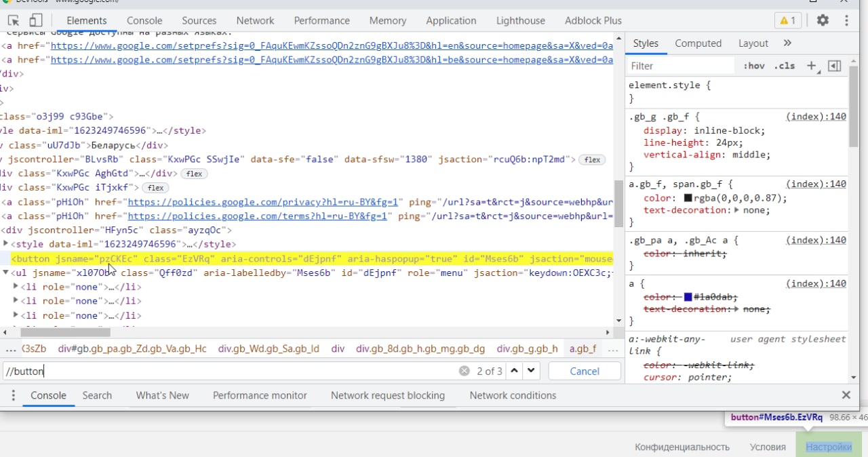Expand the style data-iml element
The image size is (868, 457).
pos(6,244)
